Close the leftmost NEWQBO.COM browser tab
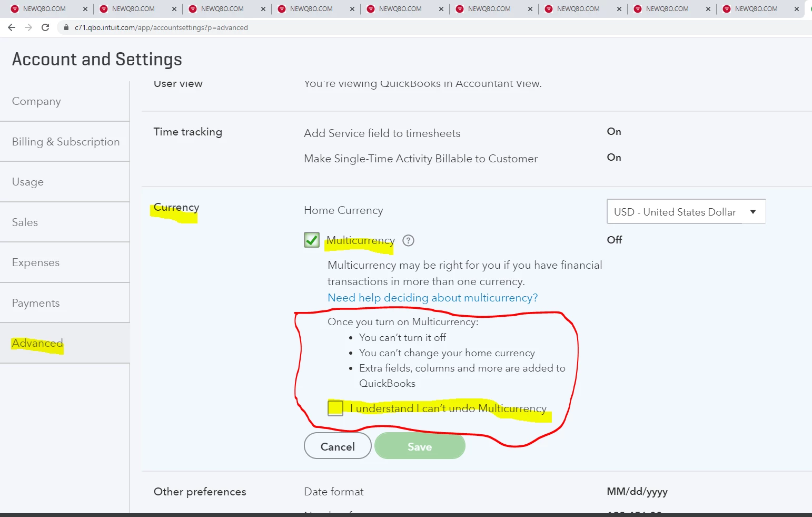The image size is (812, 517). pyautogui.click(x=85, y=9)
